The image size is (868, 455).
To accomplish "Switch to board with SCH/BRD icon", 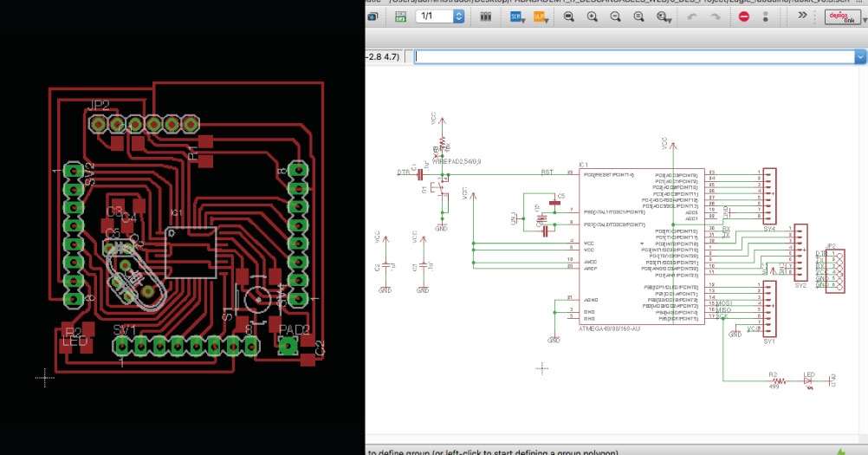I will click(400, 16).
